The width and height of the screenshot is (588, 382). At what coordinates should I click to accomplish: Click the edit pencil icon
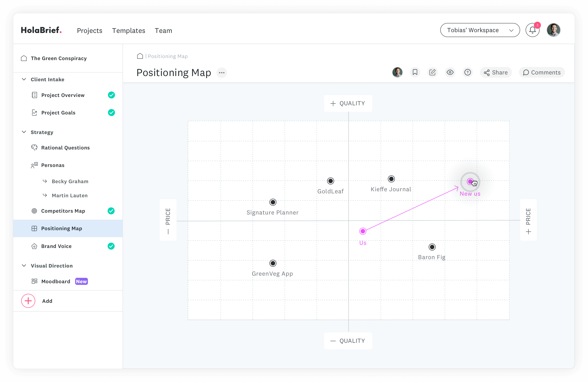point(432,72)
